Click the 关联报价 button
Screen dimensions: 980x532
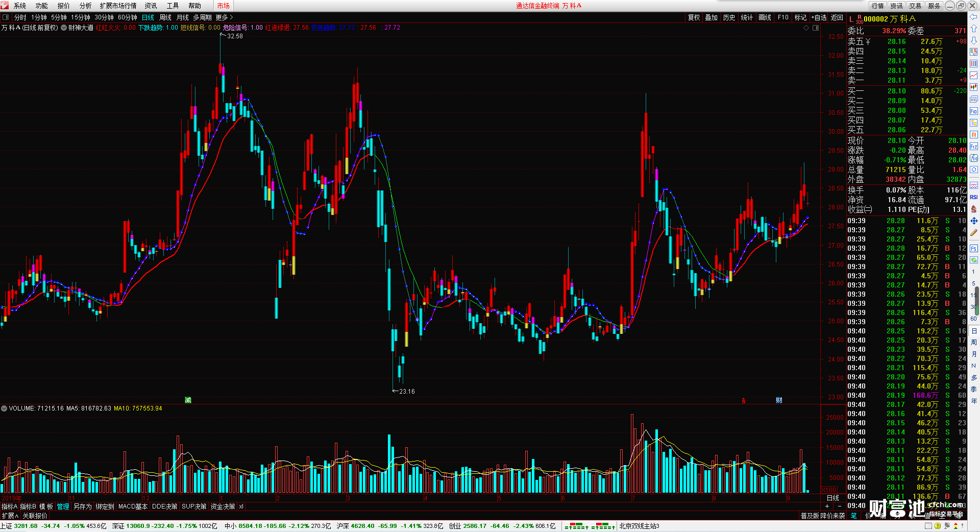click(x=35, y=516)
